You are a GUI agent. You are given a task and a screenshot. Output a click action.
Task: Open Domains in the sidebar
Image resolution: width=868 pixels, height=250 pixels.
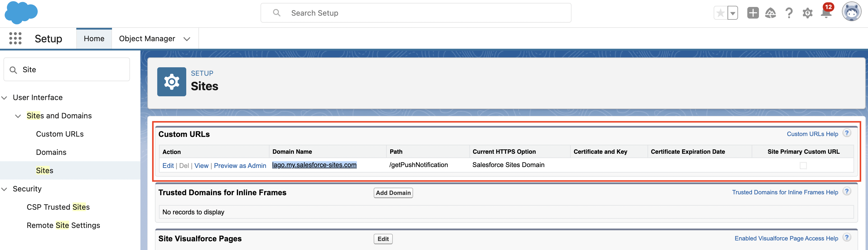[x=51, y=152]
